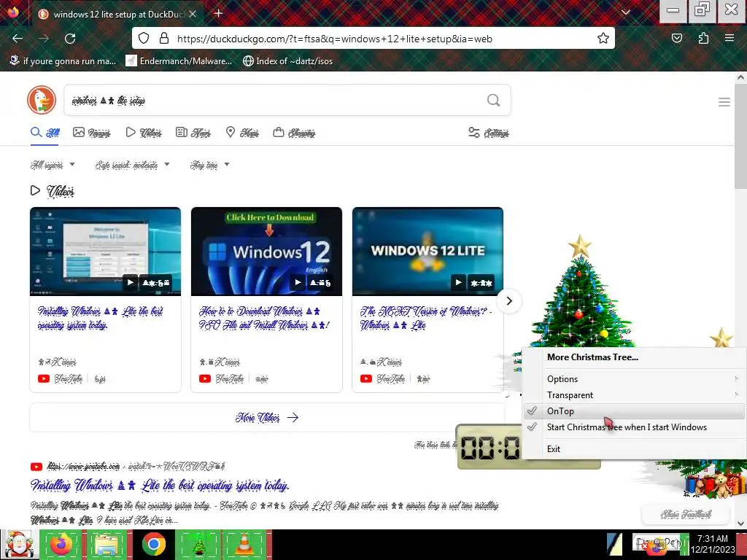
Task: Open the search Settings dropdown
Action: pos(488,133)
